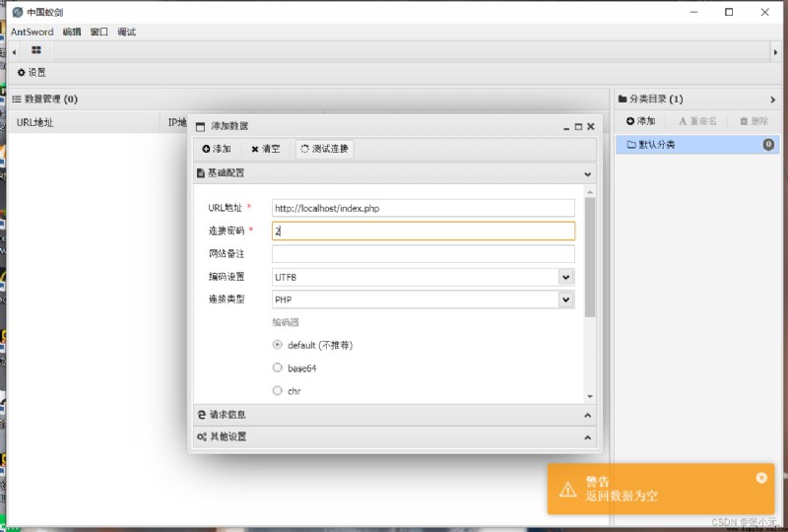Click the 返回数据为空 warning message

pos(622,496)
